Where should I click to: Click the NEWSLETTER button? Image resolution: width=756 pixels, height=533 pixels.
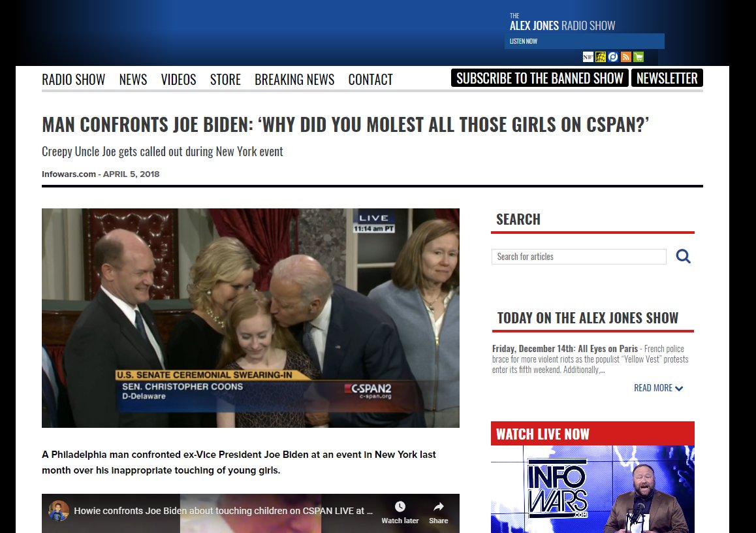pyautogui.click(x=667, y=78)
